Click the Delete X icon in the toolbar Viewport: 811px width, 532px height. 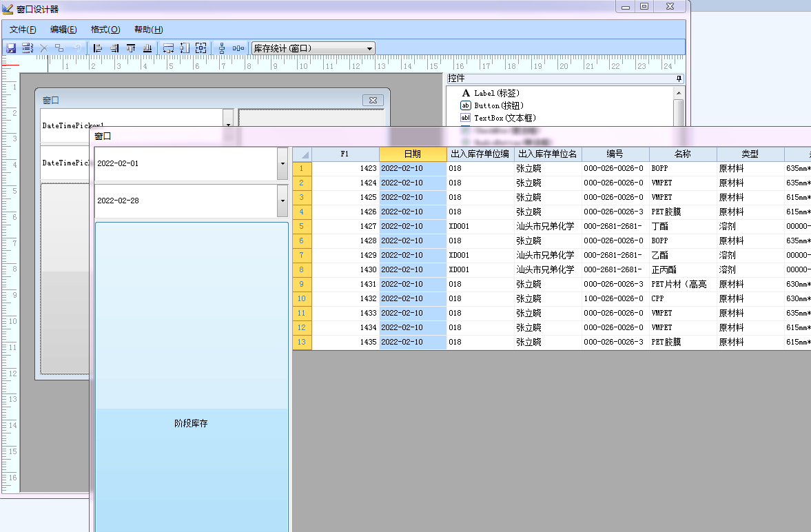tap(44, 48)
